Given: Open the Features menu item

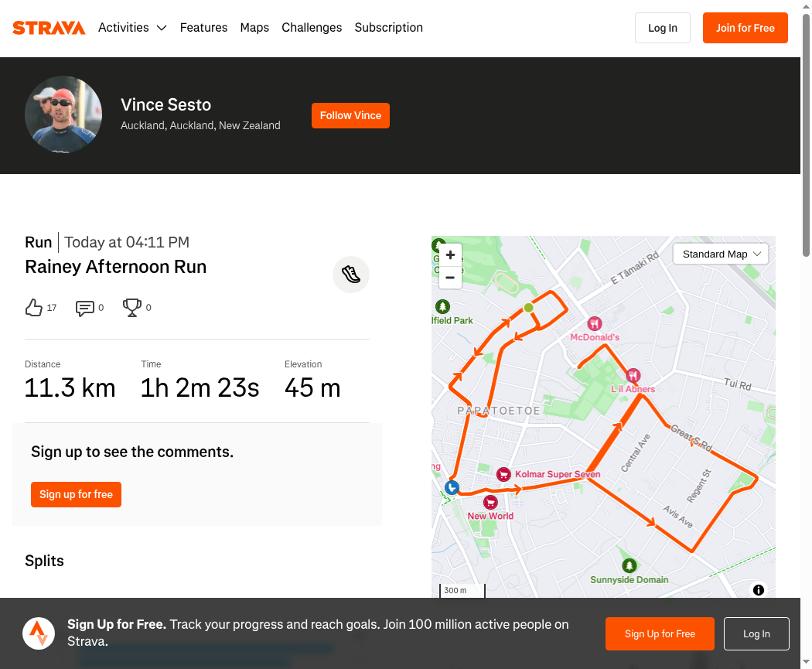Looking at the screenshot, I should coord(203,27).
